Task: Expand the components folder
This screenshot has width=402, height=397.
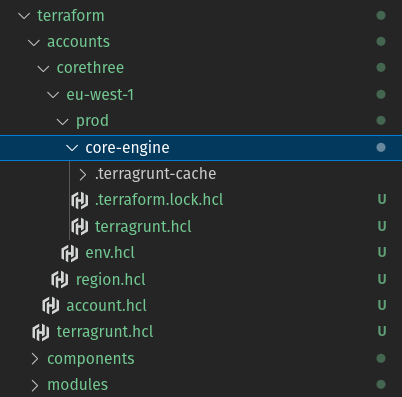Action: click(35, 359)
